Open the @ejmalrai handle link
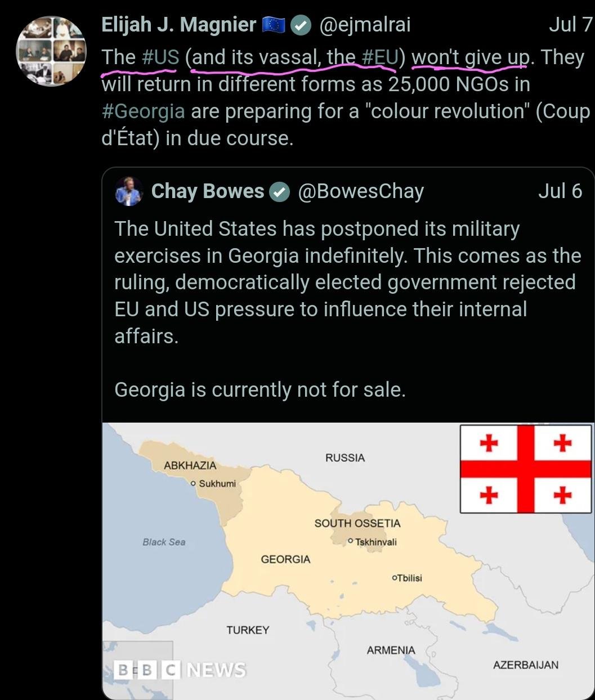The height and width of the screenshot is (700, 595). (x=365, y=25)
